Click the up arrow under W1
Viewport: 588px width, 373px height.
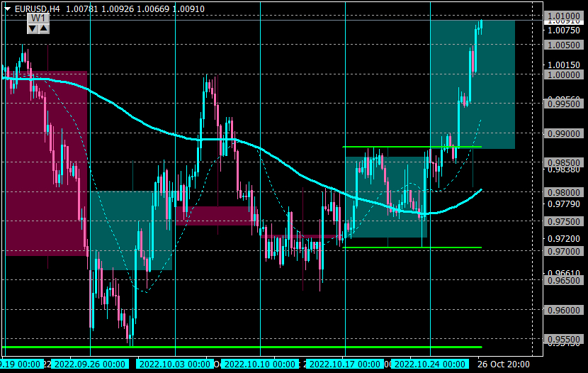pyautogui.click(x=43, y=28)
